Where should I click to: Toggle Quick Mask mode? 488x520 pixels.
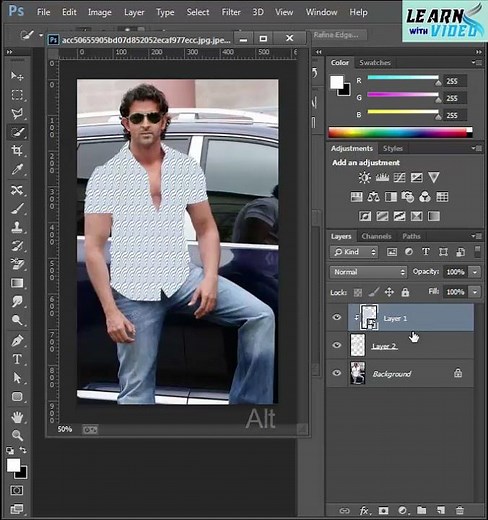[17, 490]
